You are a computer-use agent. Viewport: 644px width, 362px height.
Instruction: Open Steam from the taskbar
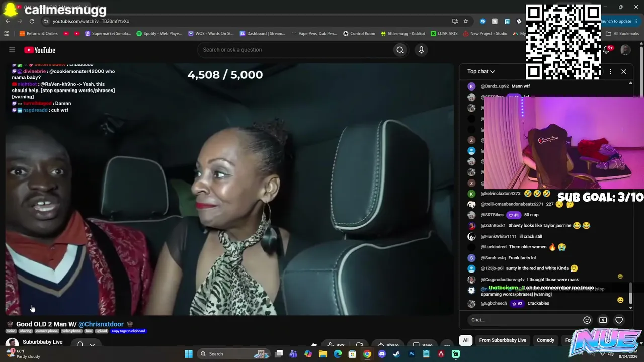coord(396,354)
